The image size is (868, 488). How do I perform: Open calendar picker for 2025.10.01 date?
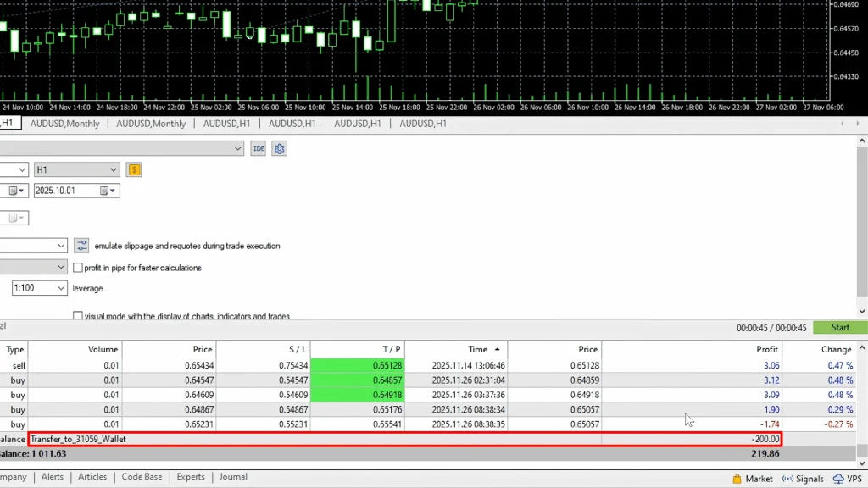(x=107, y=191)
